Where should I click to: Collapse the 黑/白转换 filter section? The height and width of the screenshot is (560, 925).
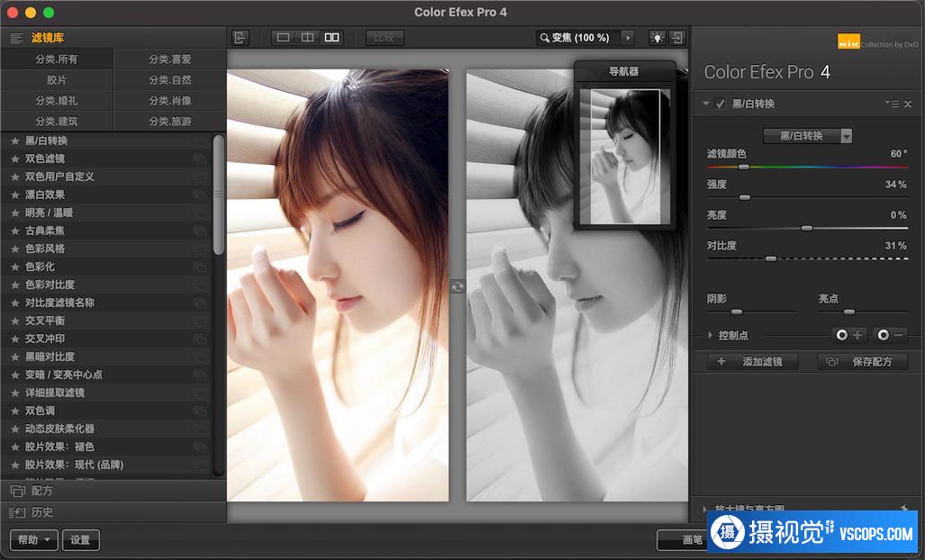(x=705, y=104)
